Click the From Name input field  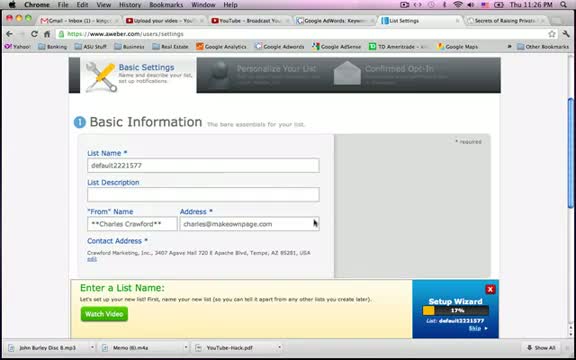132,224
